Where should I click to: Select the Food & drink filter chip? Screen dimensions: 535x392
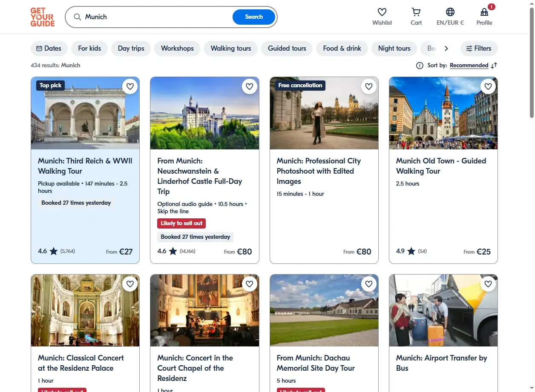click(x=342, y=49)
